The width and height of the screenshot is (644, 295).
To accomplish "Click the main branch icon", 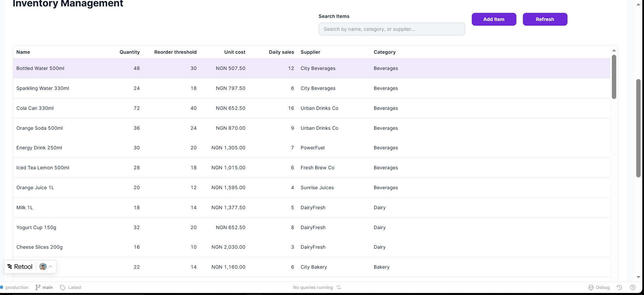I will pos(38,287).
